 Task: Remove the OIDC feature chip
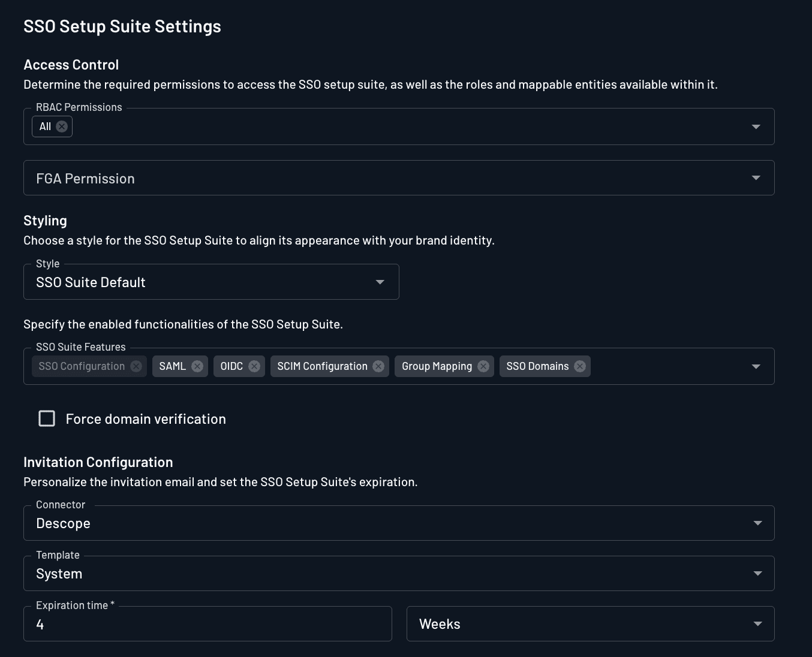pos(254,366)
